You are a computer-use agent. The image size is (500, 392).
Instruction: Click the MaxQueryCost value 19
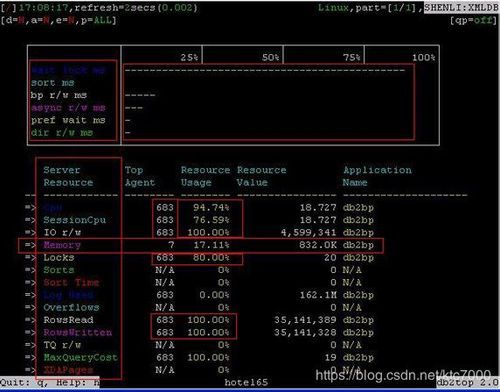coord(330,357)
